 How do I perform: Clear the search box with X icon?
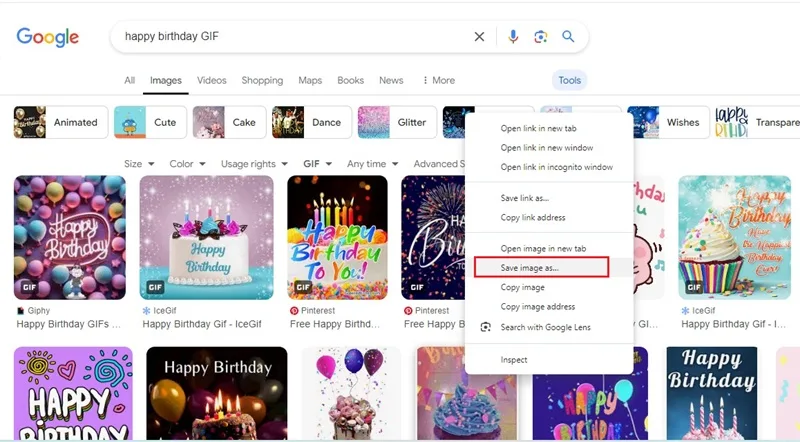coord(479,36)
